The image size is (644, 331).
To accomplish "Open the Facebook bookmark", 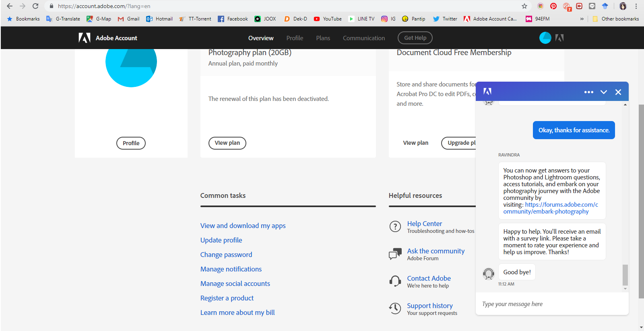I will [233, 19].
